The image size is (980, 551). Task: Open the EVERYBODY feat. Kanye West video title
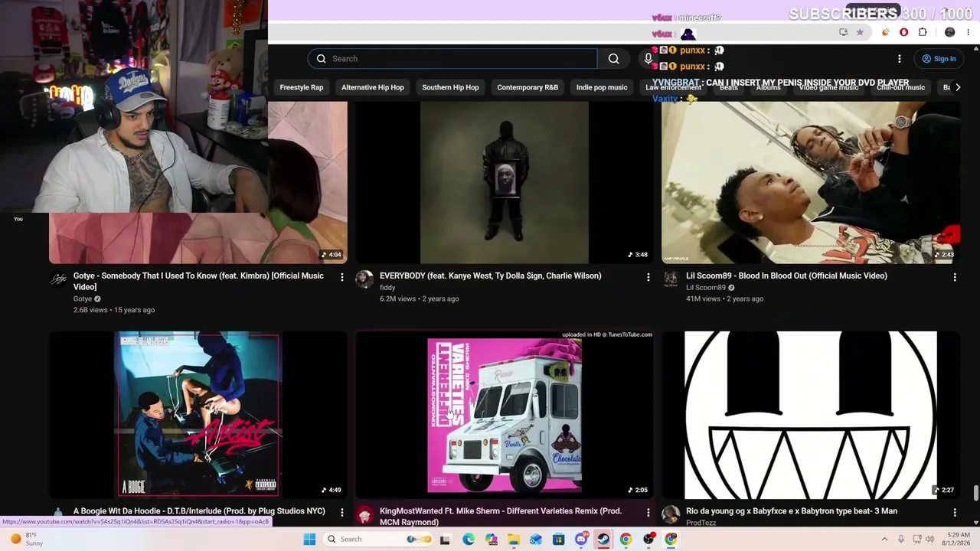click(x=491, y=275)
